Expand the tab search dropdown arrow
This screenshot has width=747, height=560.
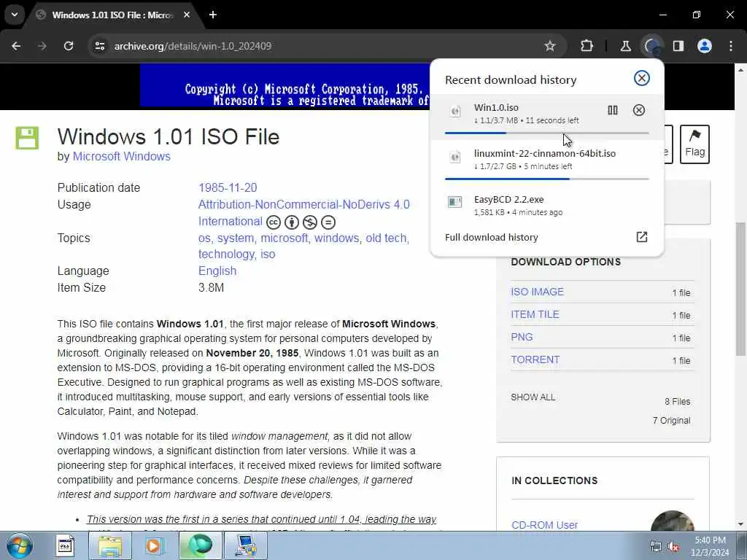pyautogui.click(x=15, y=15)
